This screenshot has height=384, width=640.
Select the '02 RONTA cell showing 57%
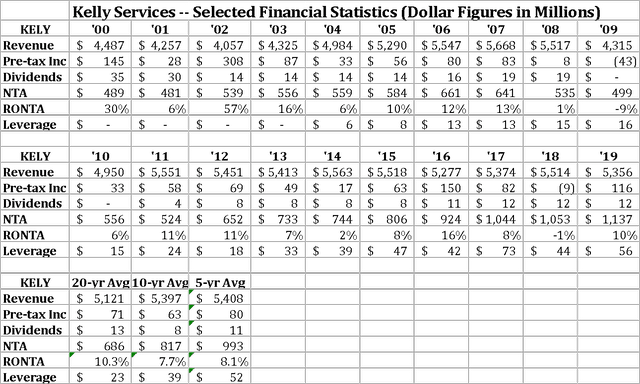point(220,109)
